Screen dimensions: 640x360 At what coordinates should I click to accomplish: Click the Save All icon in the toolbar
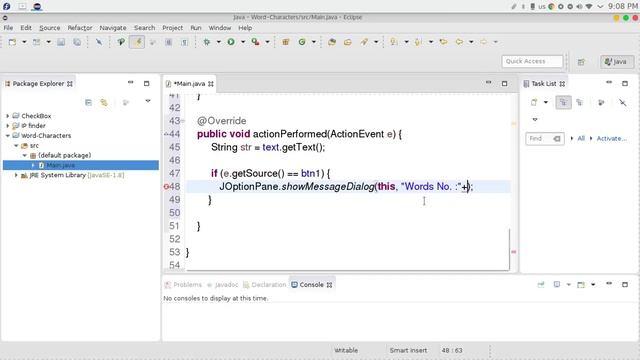77,42
